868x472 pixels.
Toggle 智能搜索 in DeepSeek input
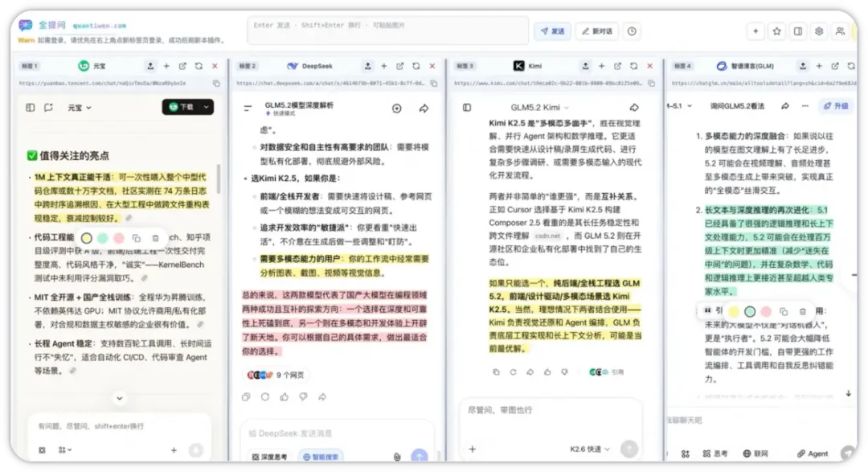point(321,457)
